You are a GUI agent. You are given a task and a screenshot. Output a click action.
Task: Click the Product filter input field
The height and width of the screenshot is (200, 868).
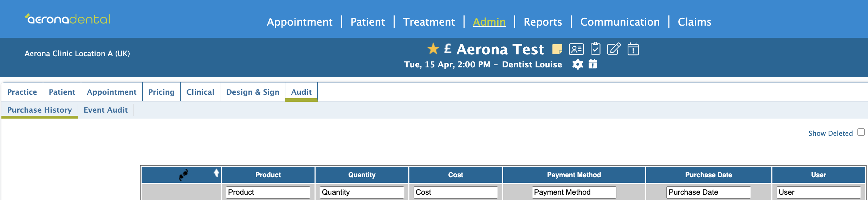[268, 192]
